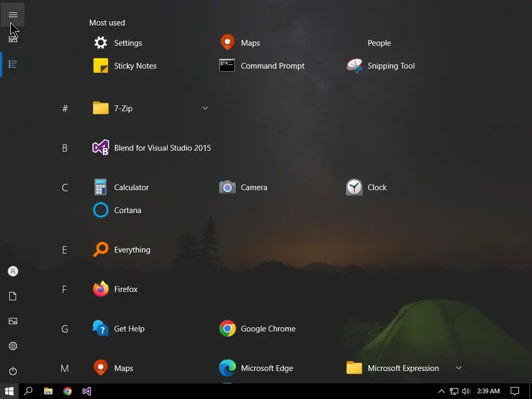Open File Explorer from taskbar
The height and width of the screenshot is (399, 532).
48,391
